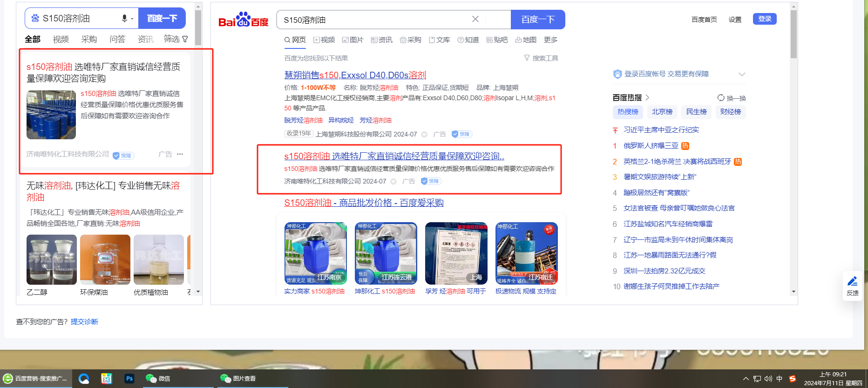Click the mobile preview scrollbar down arrow

point(198,292)
